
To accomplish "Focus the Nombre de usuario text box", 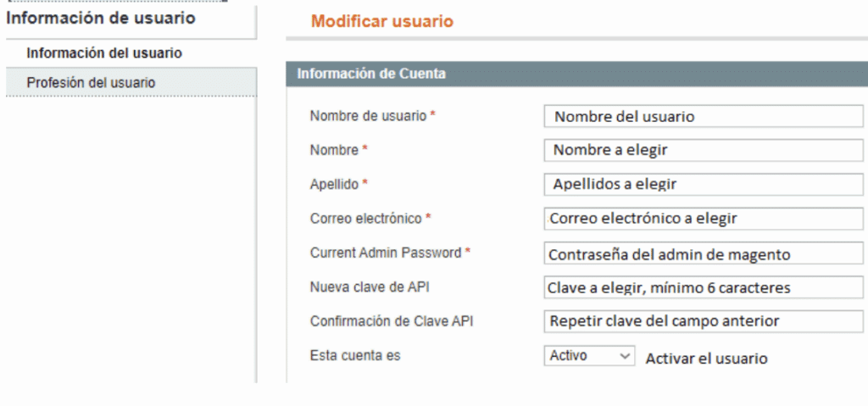I will (x=703, y=116).
